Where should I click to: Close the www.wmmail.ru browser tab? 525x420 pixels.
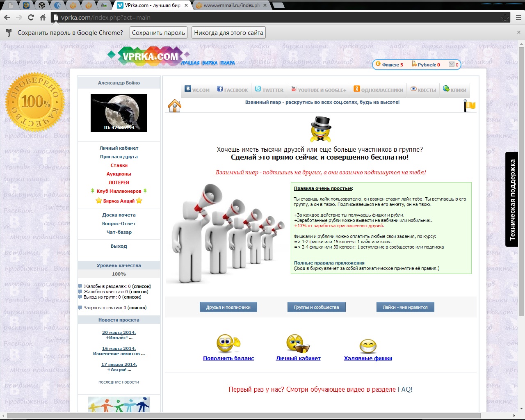[x=265, y=5]
